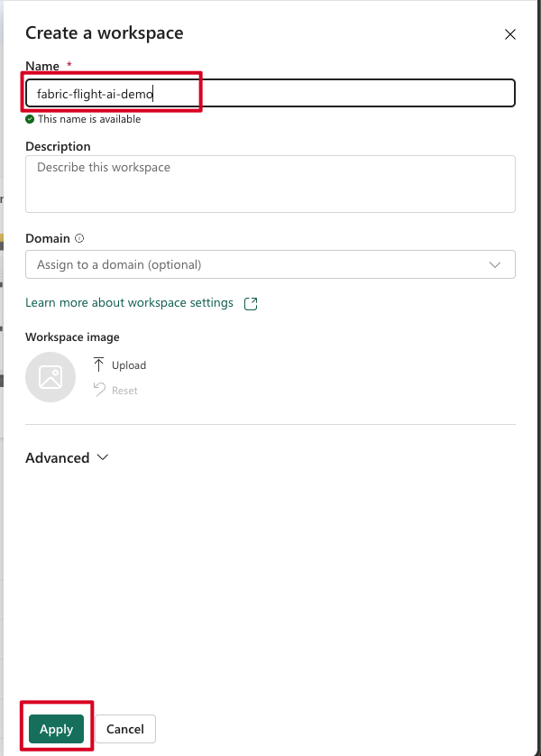This screenshot has width=541, height=756.
Task: Click the camera placeholder inside the circular avatar
Action: coord(50,376)
